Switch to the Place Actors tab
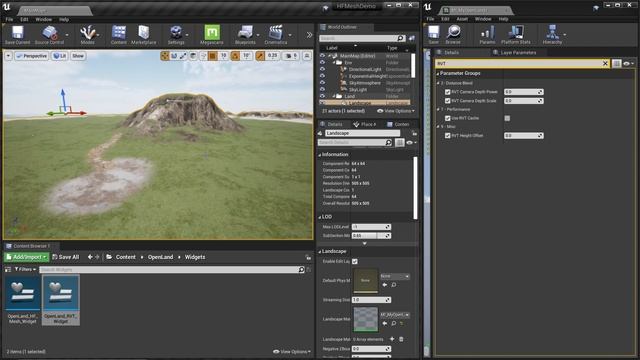The height and width of the screenshot is (360, 640). [x=365, y=124]
